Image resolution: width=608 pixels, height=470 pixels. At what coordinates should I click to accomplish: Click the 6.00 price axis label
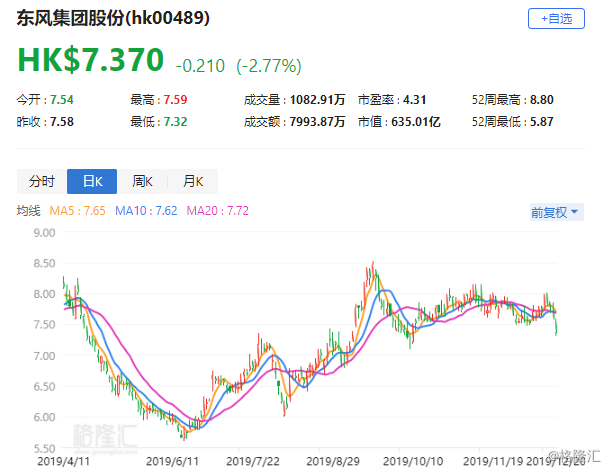(x=44, y=417)
